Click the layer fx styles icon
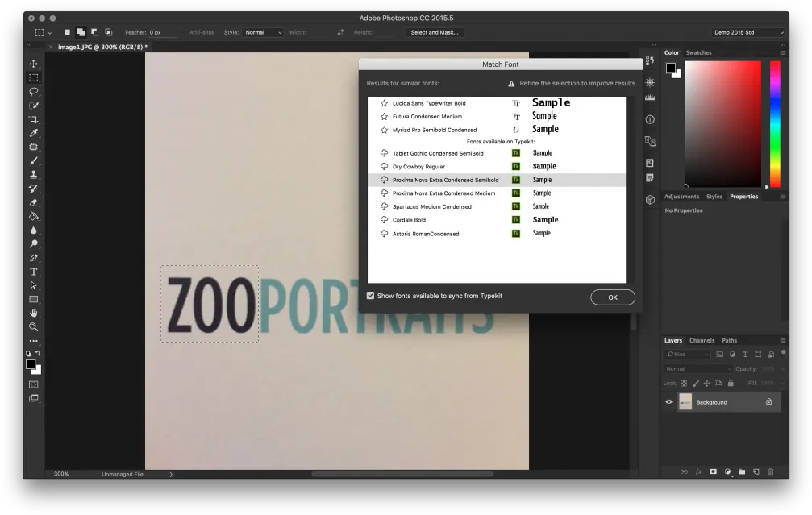This screenshot has height=515, width=812. click(698, 471)
